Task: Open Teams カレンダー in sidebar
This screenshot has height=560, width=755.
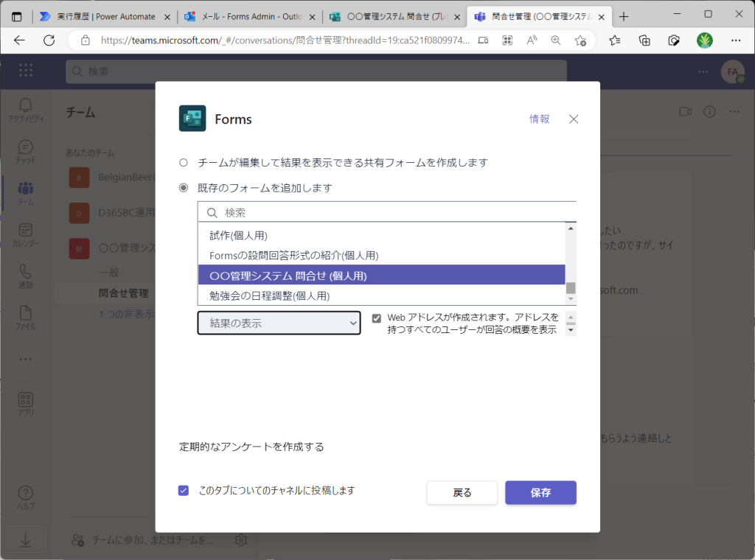Action: (26, 235)
